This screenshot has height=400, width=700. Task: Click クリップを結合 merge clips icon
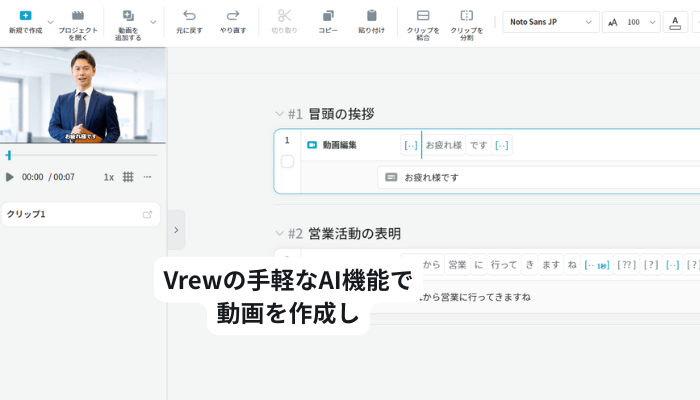pyautogui.click(x=423, y=16)
